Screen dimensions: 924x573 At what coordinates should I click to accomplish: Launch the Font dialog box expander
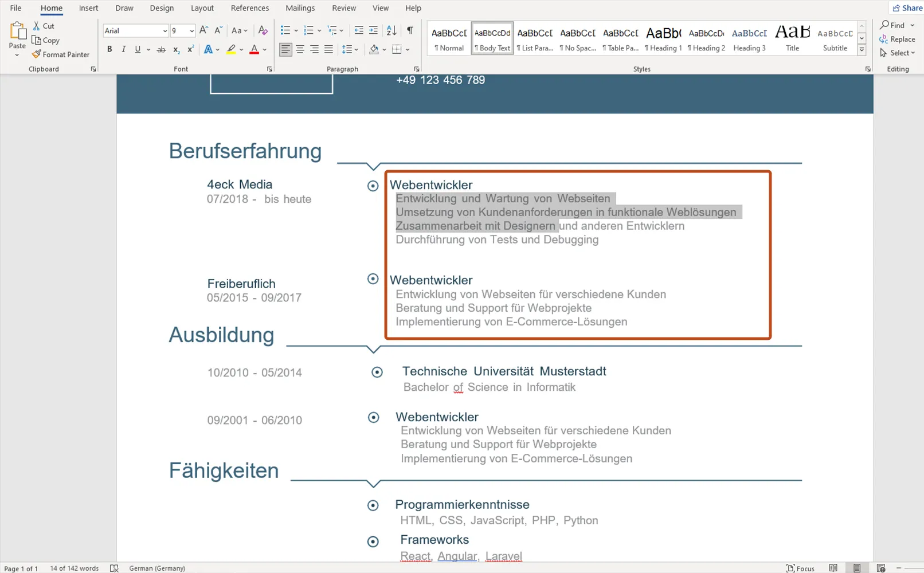click(x=269, y=69)
